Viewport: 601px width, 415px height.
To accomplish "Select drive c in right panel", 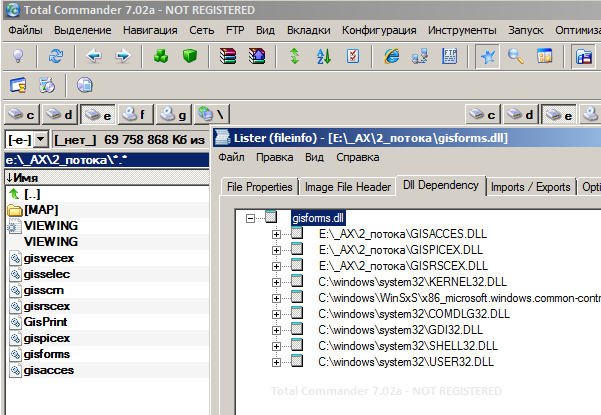I will pyautogui.click(x=483, y=114).
